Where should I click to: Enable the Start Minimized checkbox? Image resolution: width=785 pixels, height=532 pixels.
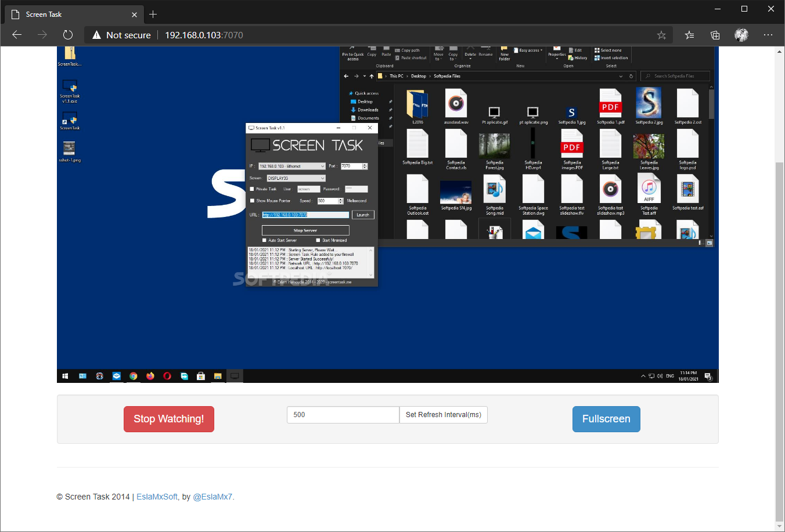click(x=318, y=240)
